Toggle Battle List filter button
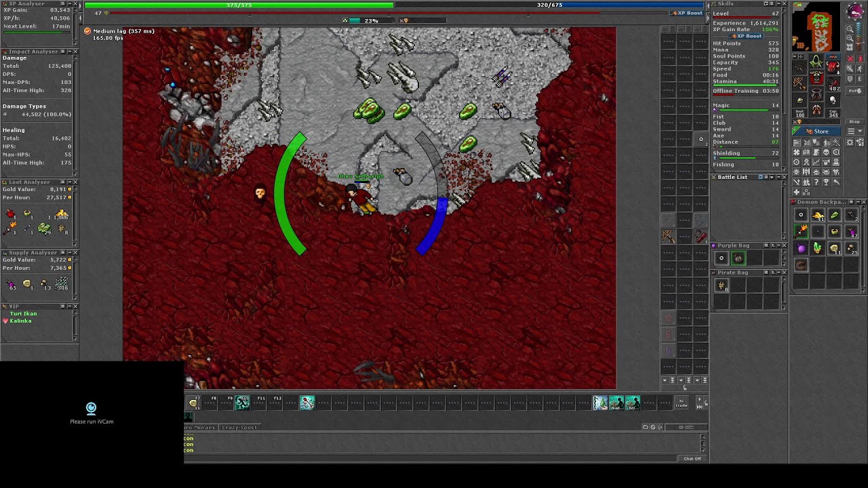868x488 pixels. coord(761,177)
